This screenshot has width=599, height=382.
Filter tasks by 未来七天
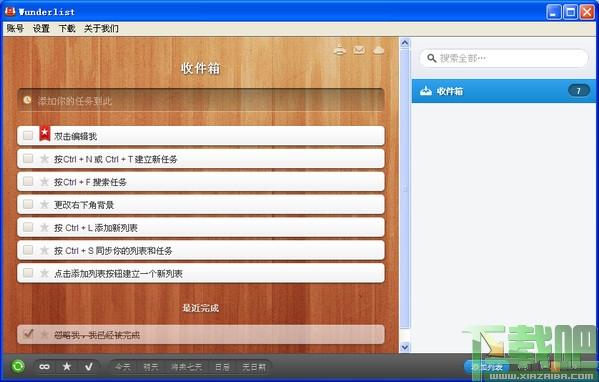click(186, 367)
